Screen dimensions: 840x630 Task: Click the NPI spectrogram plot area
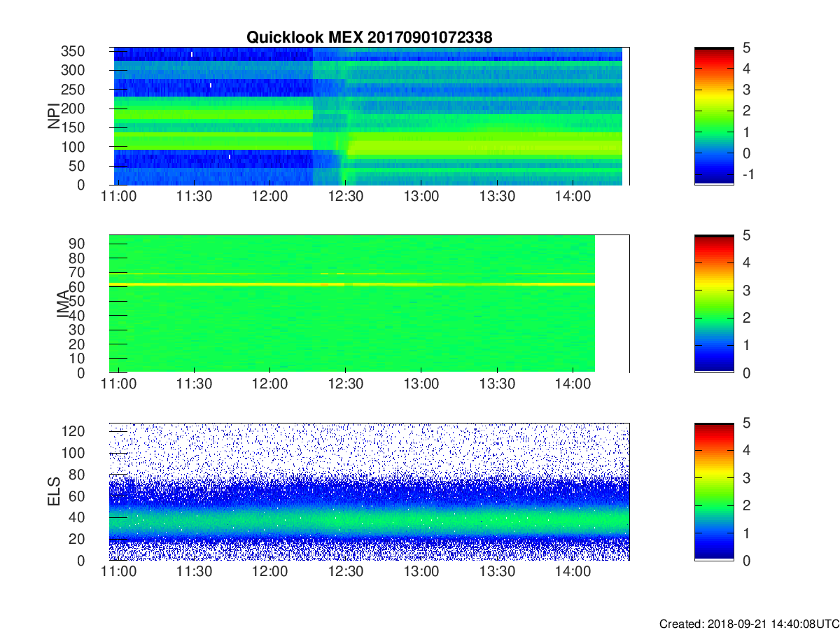coord(369,116)
